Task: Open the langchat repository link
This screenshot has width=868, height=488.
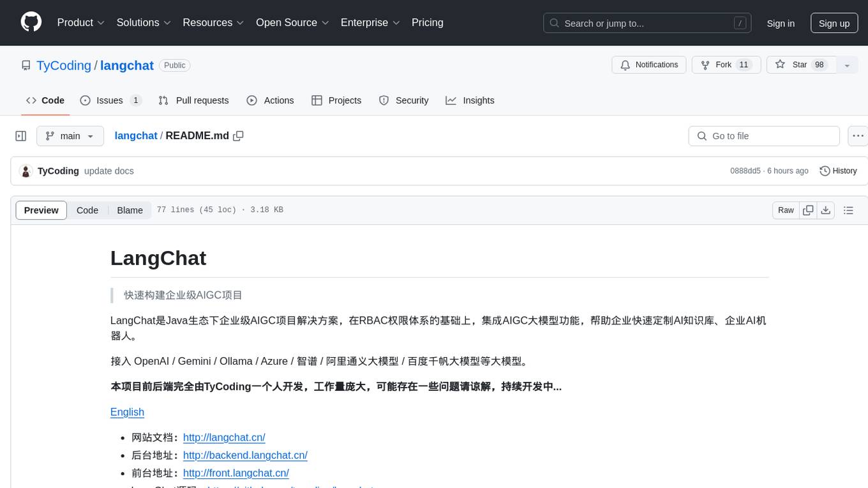Action: click(x=127, y=65)
